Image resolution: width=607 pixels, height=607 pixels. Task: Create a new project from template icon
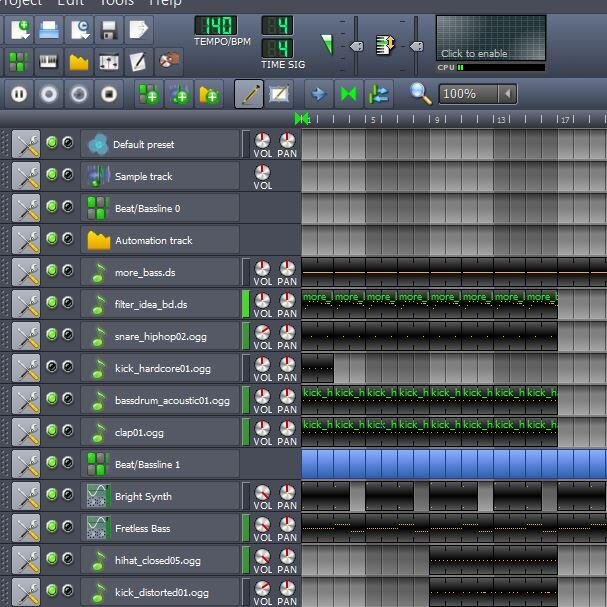tap(19, 29)
